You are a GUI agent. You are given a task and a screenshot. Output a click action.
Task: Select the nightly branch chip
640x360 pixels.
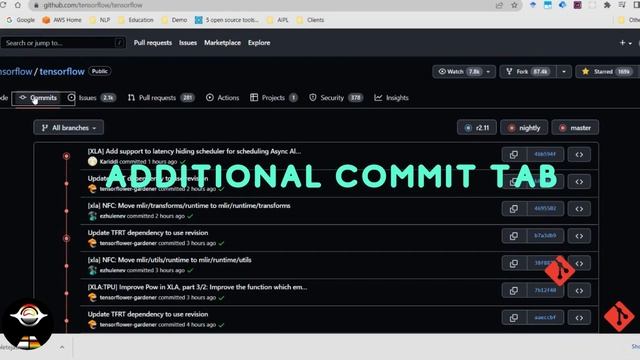pos(524,128)
